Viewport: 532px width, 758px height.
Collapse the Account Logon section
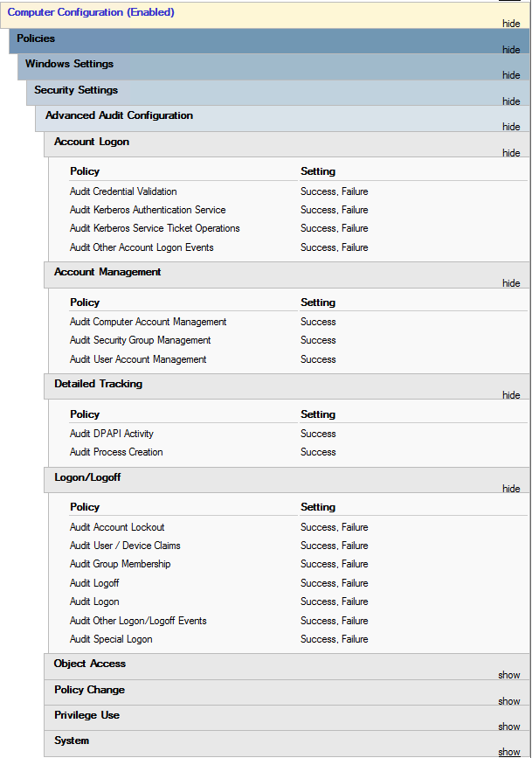511,153
